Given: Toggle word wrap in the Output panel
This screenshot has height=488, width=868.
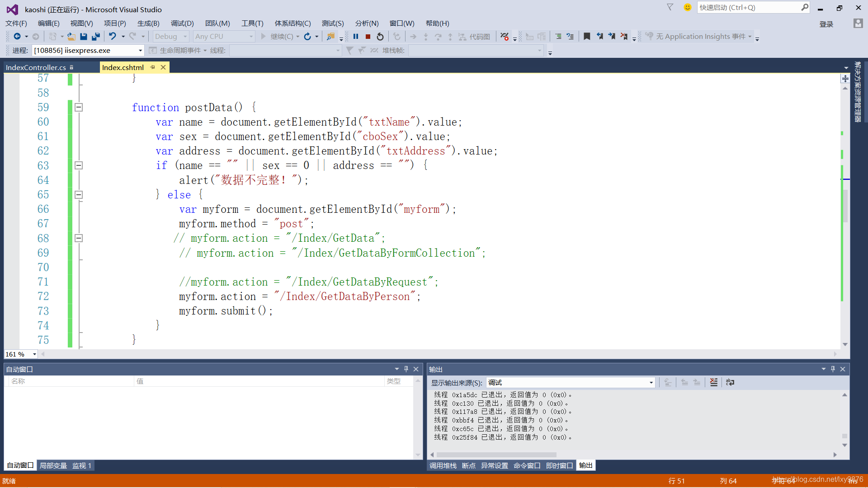Looking at the screenshot, I should 730,383.
